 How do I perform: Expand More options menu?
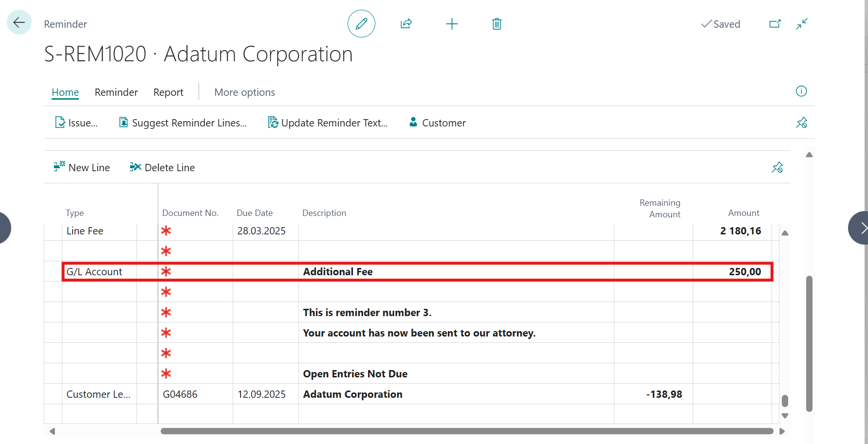point(244,92)
